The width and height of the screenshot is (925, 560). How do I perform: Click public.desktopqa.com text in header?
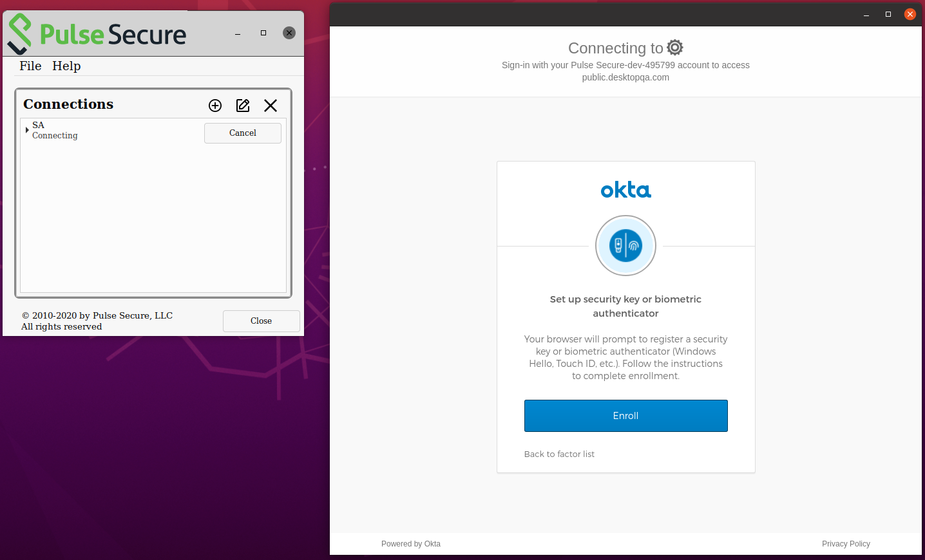click(625, 77)
